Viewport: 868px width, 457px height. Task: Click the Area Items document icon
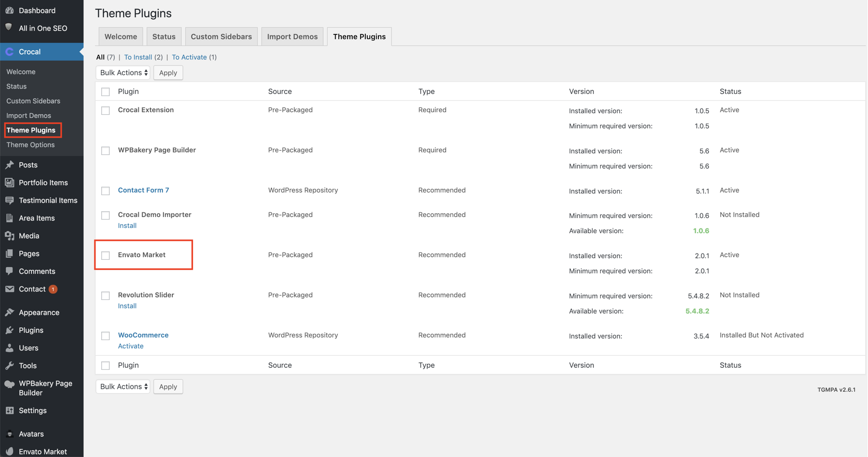click(9, 218)
